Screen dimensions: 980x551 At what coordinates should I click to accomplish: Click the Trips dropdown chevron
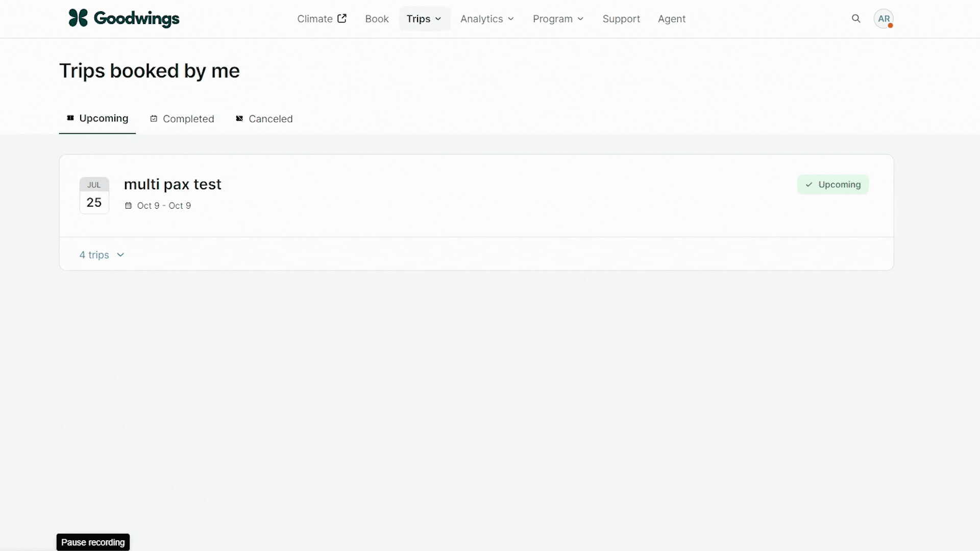pos(437,19)
